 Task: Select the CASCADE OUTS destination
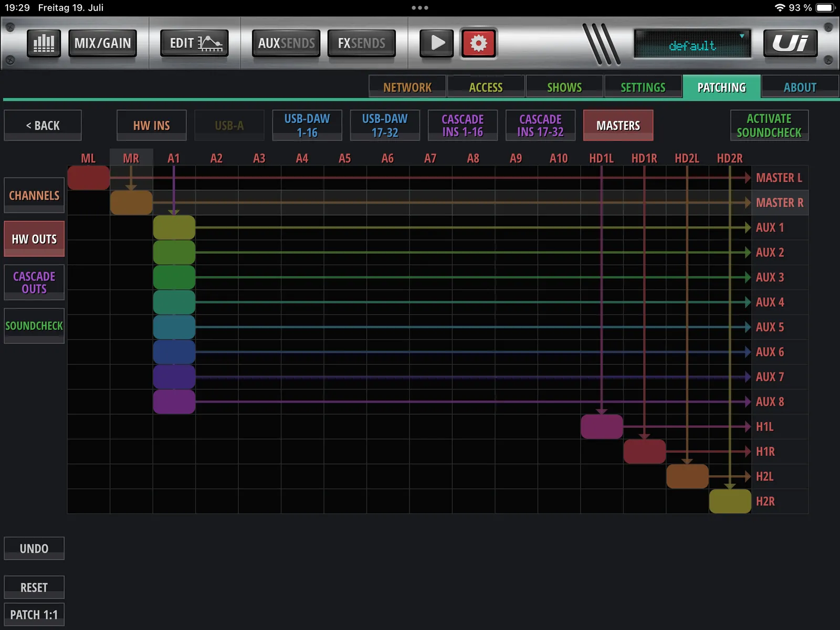(34, 282)
